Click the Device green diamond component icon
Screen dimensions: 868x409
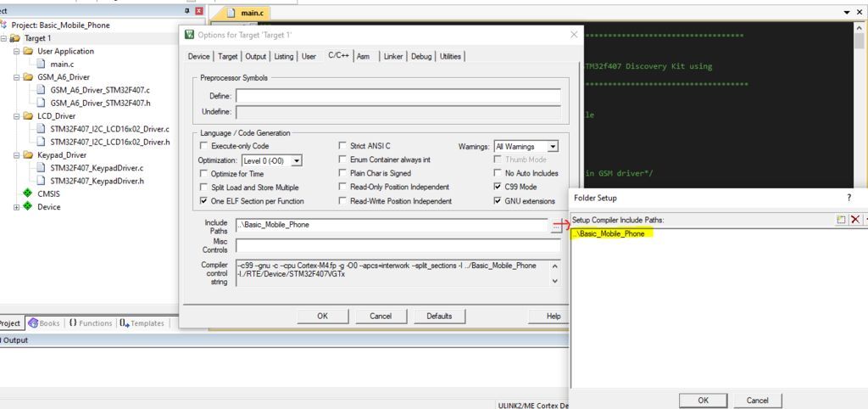tap(28, 207)
